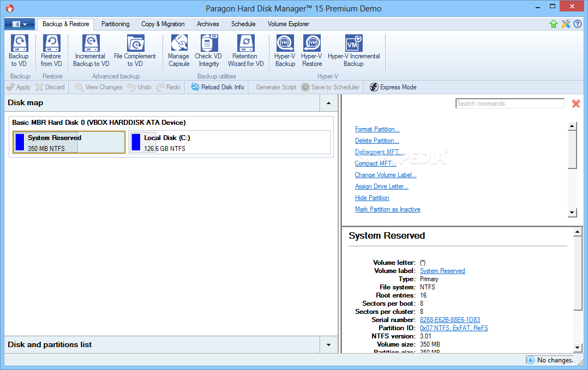The height and width of the screenshot is (370, 588).
Task: Start Hyper-V Restore
Action: [x=311, y=51]
